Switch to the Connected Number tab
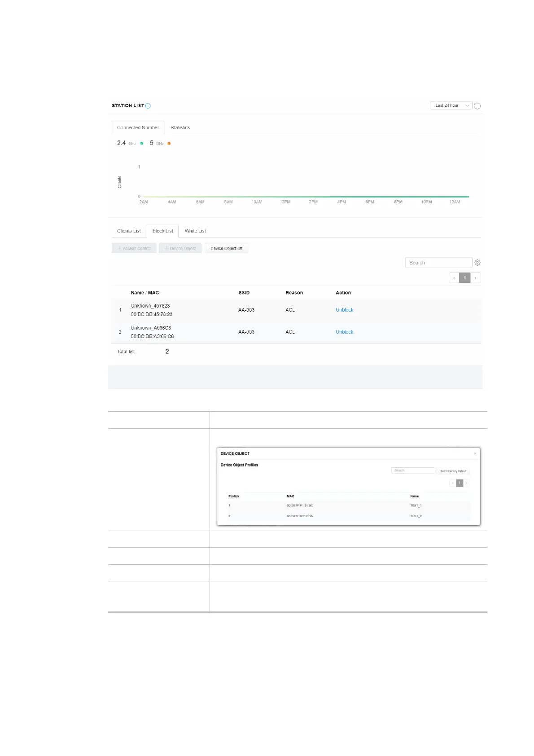The height and width of the screenshot is (756, 534). (x=138, y=127)
